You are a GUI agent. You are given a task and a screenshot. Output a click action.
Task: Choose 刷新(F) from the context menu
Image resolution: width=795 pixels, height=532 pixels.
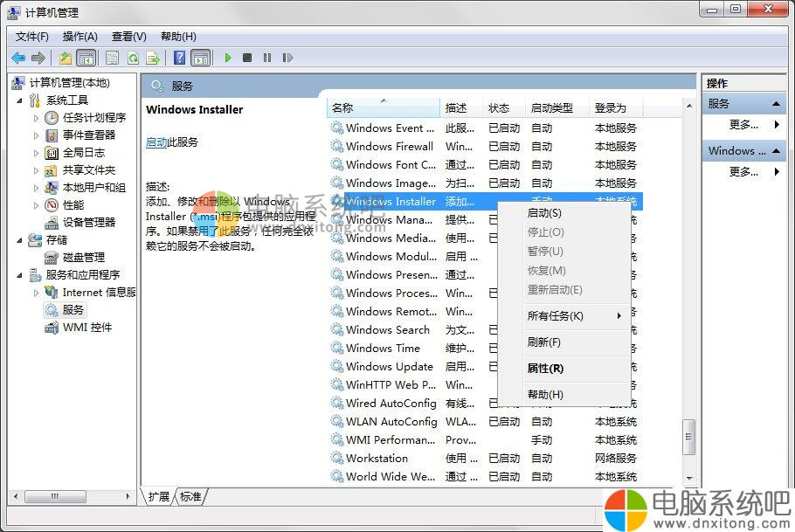pos(563,342)
